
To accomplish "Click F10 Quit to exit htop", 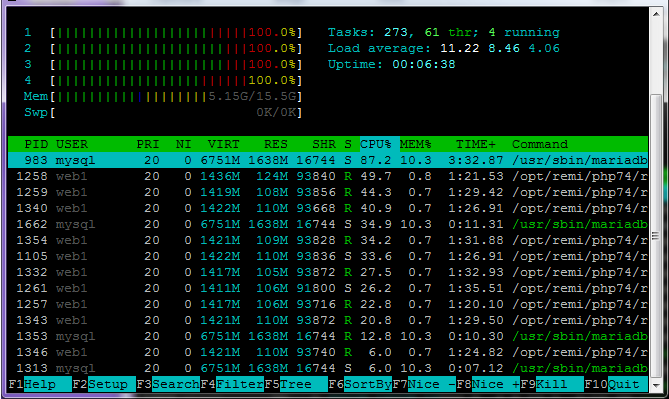I will [616, 384].
